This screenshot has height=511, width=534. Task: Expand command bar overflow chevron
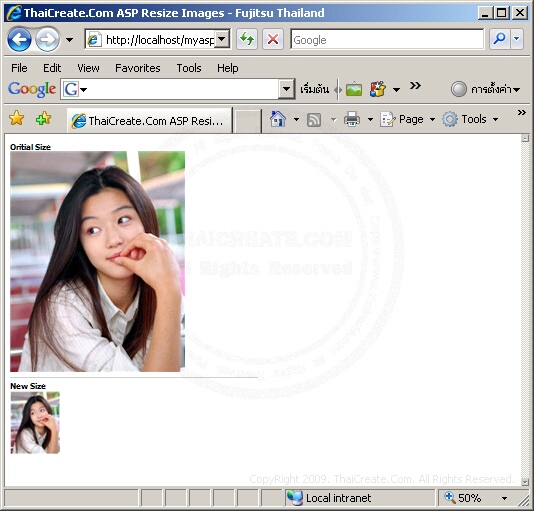[521, 112]
